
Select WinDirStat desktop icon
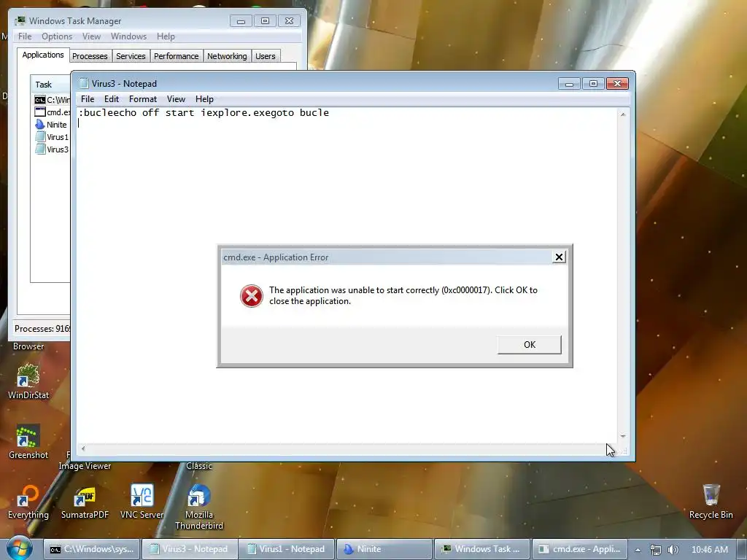tap(28, 382)
